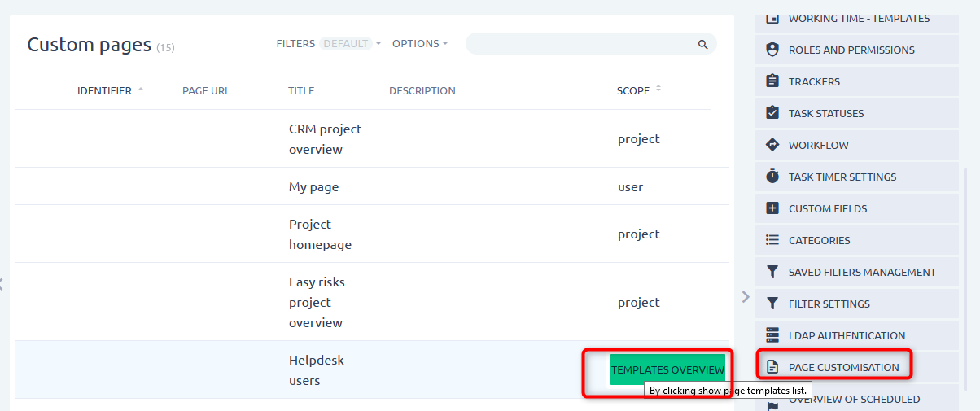Open Task Statuses checklist icon

pos(772,113)
